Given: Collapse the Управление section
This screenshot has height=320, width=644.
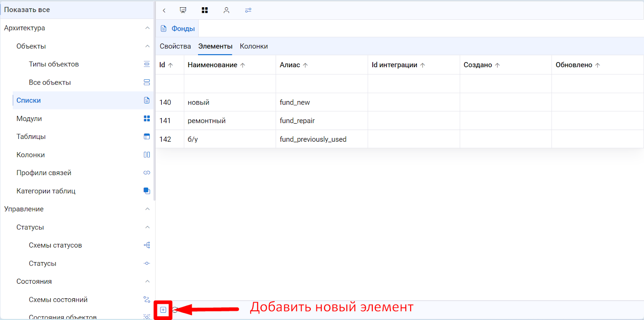Looking at the screenshot, I should pyautogui.click(x=147, y=209).
